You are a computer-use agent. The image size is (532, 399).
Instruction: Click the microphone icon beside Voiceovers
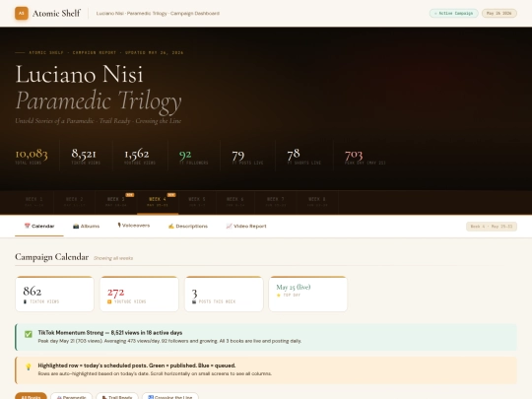tap(119, 226)
